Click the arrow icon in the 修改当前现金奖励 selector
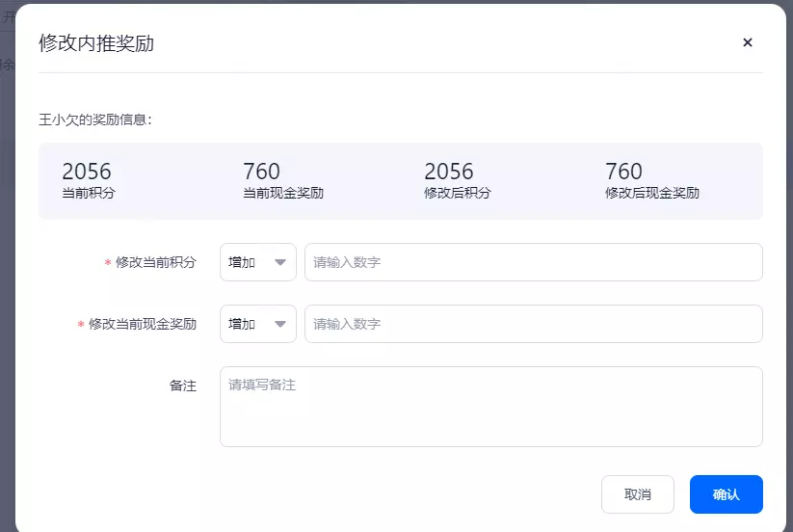The image size is (793, 532). click(x=280, y=324)
